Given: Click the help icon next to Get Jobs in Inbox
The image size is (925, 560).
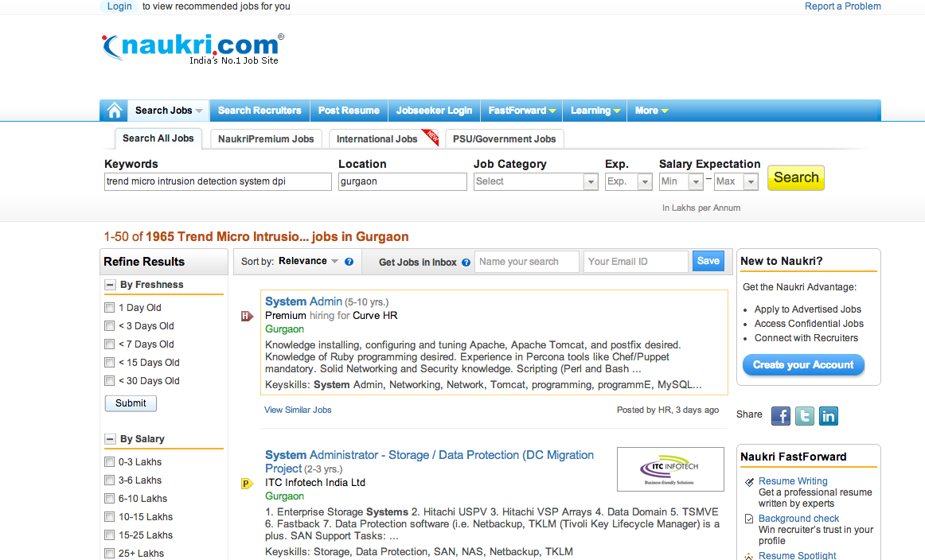Looking at the screenshot, I should (x=466, y=262).
